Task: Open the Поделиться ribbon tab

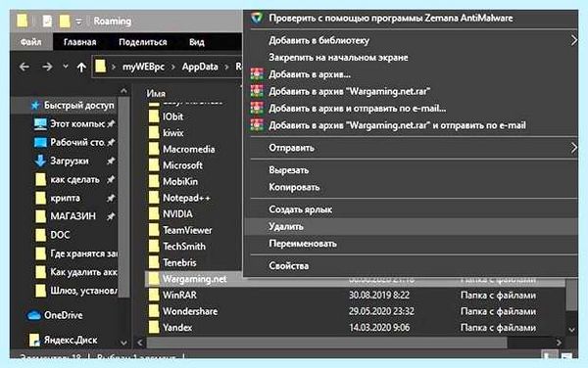Action: pos(143,42)
